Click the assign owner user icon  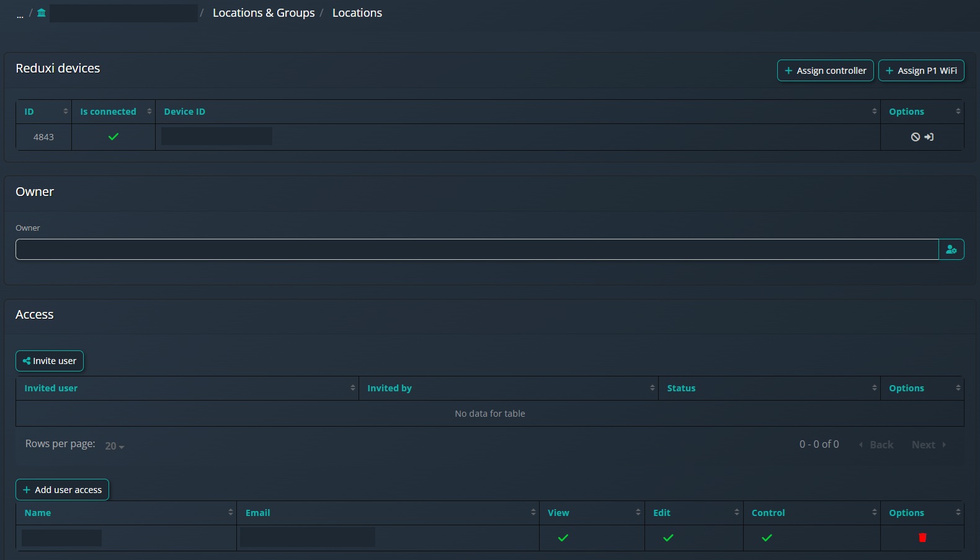click(951, 249)
